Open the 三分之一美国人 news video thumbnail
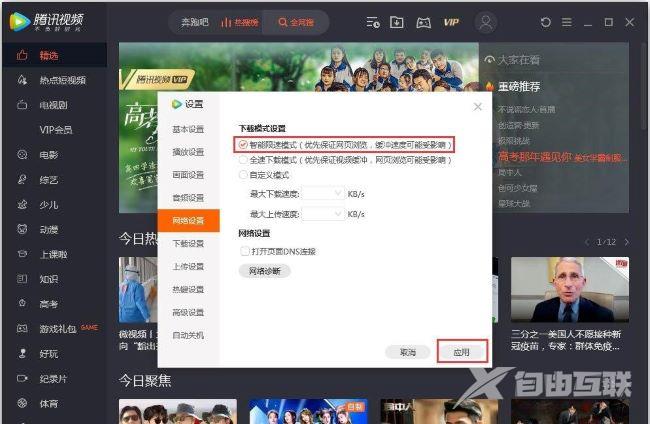The image size is (650, 424). 570,290
